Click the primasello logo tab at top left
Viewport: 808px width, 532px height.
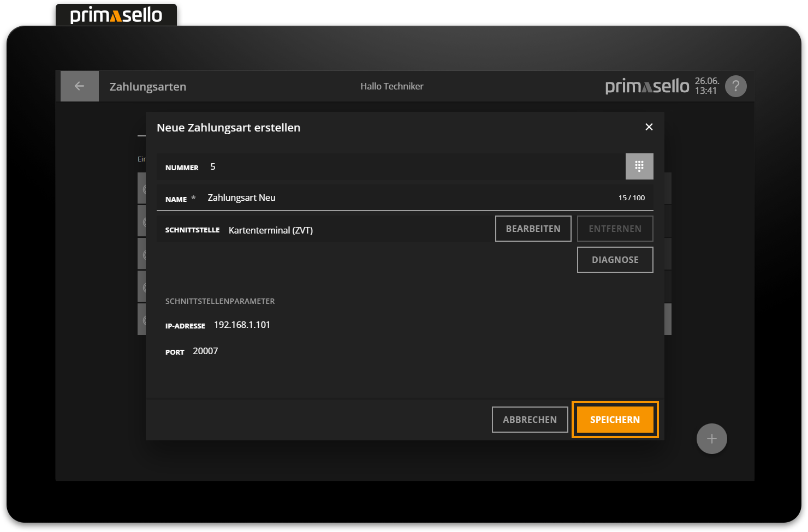pyautogui.click(x=116, y=15)
